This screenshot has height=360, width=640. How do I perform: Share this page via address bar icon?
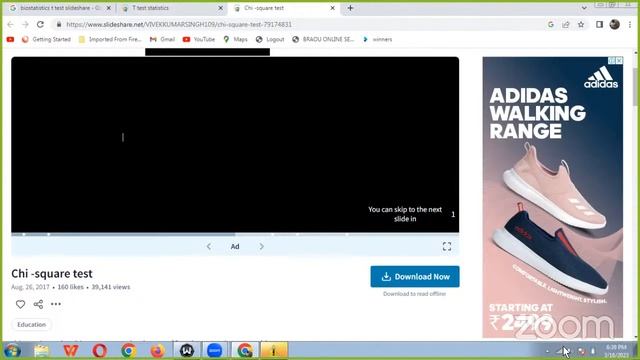click(x=566, y=24)
